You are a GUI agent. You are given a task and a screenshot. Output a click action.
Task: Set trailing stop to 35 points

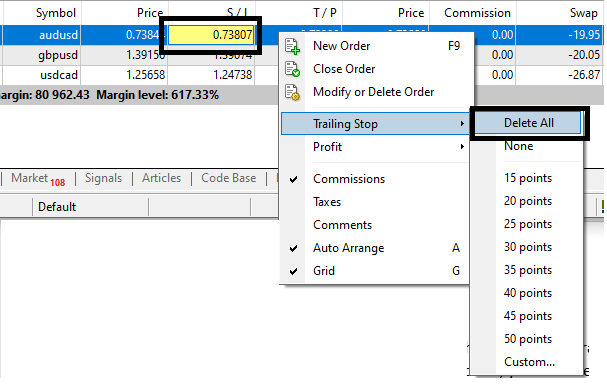click(x=527, y=270)
